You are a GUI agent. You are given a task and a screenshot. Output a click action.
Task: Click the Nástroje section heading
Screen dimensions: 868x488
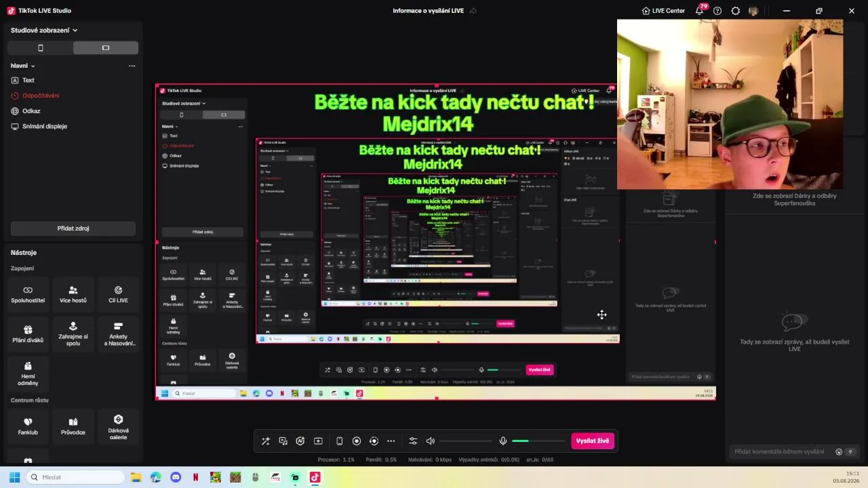24,253
